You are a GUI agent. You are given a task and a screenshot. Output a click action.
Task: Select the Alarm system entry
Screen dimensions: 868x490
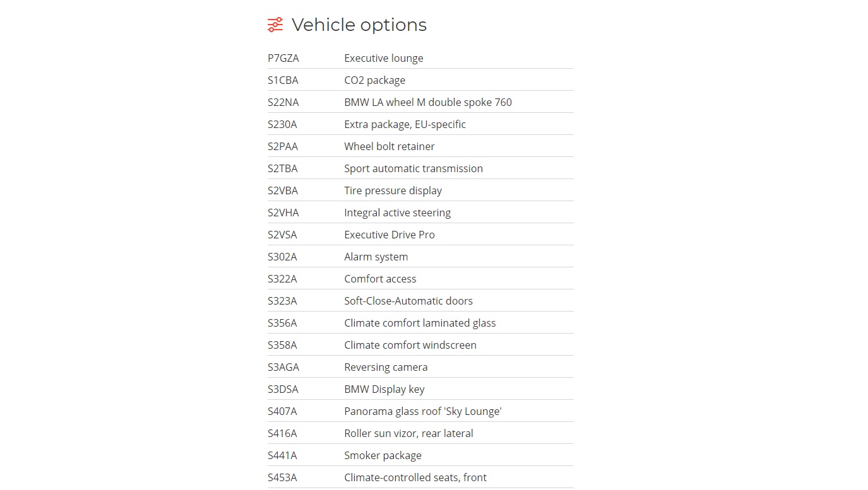click(x=376, y=257)
